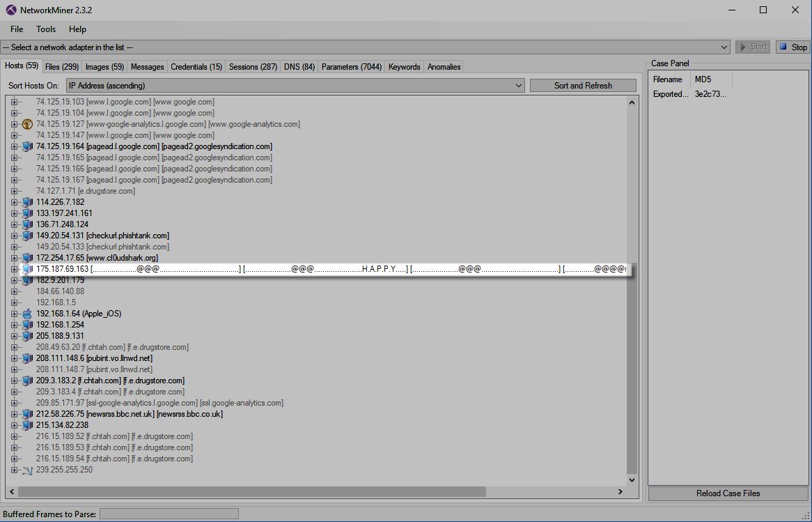Image resolution: width=812 pixels, height=522 pixels.
Task: Select the Exported... case file row
Action: pos(690,94)
